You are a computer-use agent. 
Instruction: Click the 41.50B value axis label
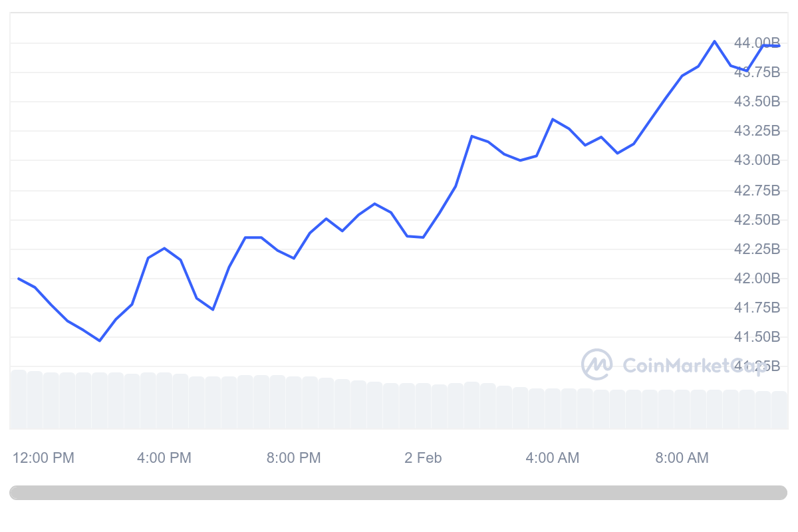tap(757, 337)
